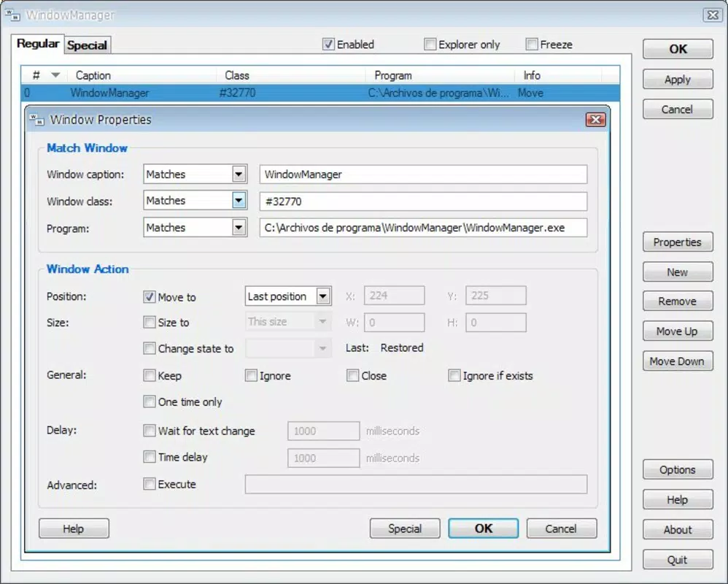Close the main WindowManager window
The height and width of the screenshot is (584, 728).
click(x=712, y=15)
